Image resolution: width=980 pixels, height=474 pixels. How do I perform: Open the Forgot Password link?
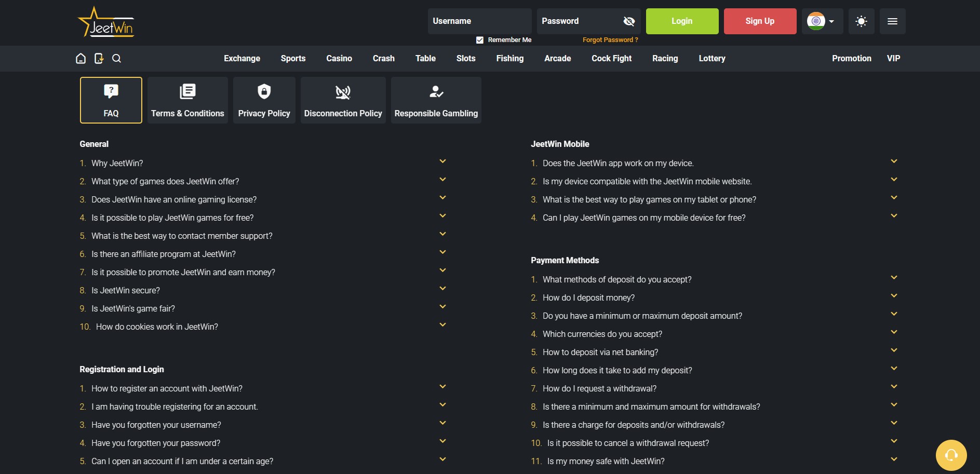(610, 40)
